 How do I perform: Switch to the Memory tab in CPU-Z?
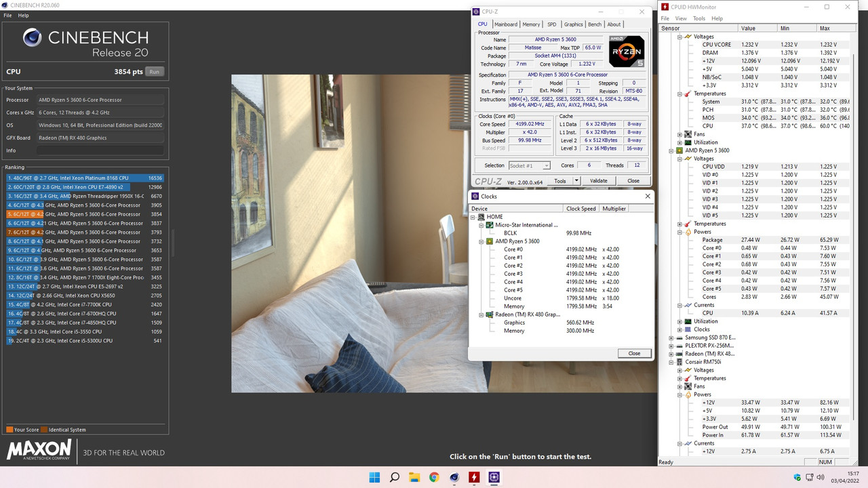tap(532, 24)
